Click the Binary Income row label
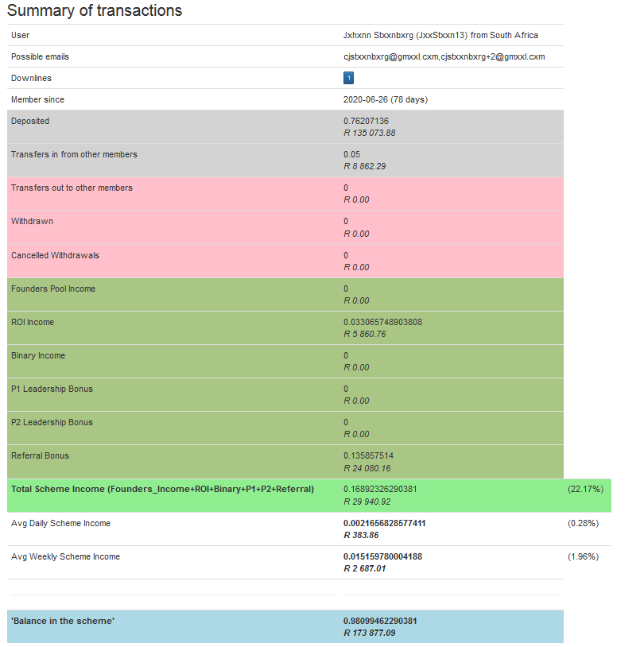Viewport: 644px width, 647px height. (x=38, y=355)
